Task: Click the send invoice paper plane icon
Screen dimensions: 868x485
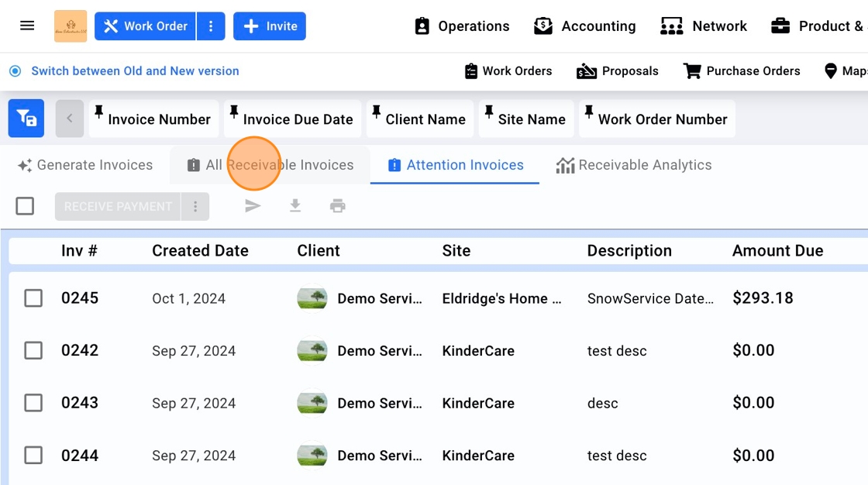Action: (x=253, y=206)
